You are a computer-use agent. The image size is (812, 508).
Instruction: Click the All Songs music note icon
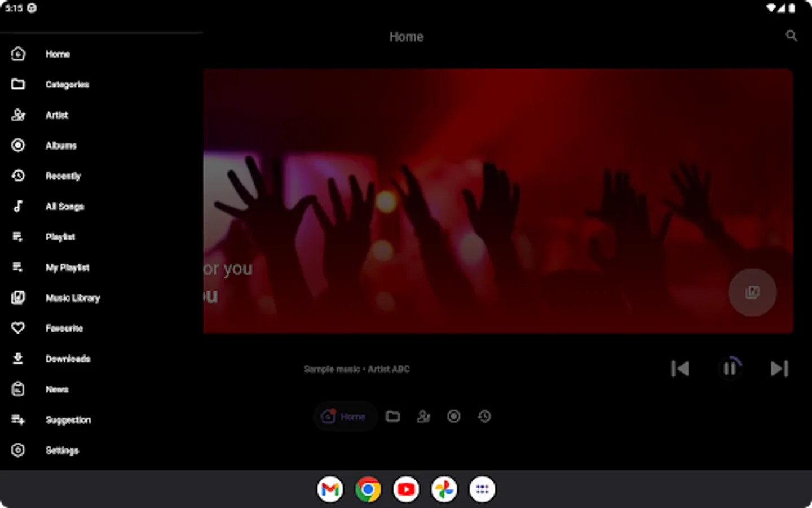[18, 207]
